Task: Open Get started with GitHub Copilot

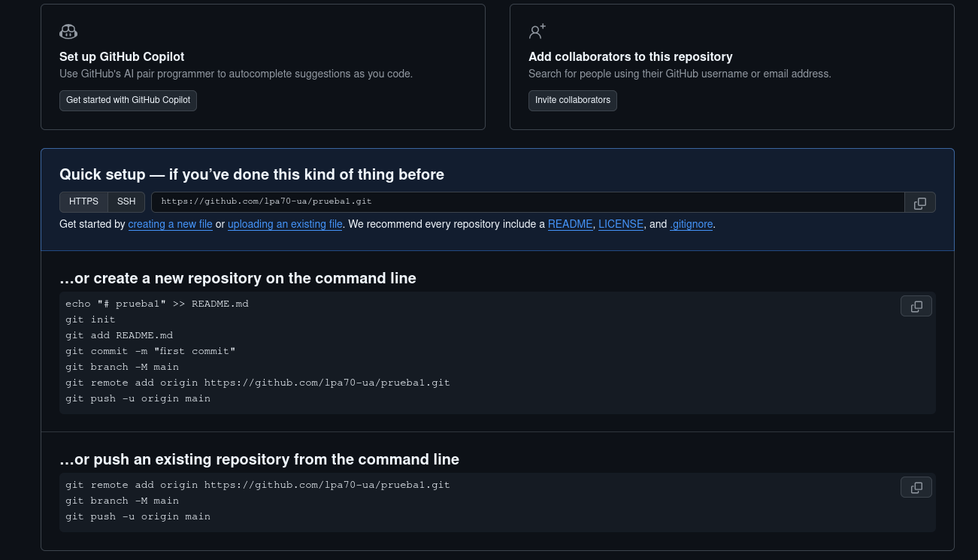Action: pyautogui.click(x=128, y=100)
